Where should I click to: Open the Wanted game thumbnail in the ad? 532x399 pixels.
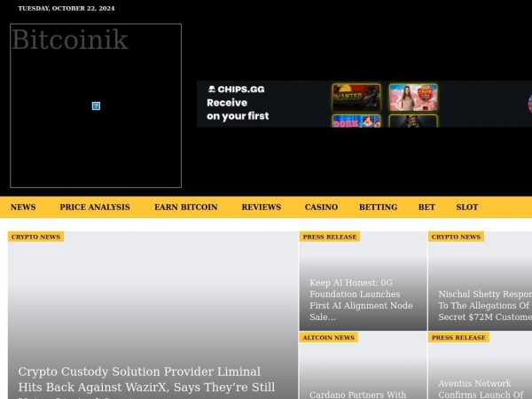pos(356,98)
